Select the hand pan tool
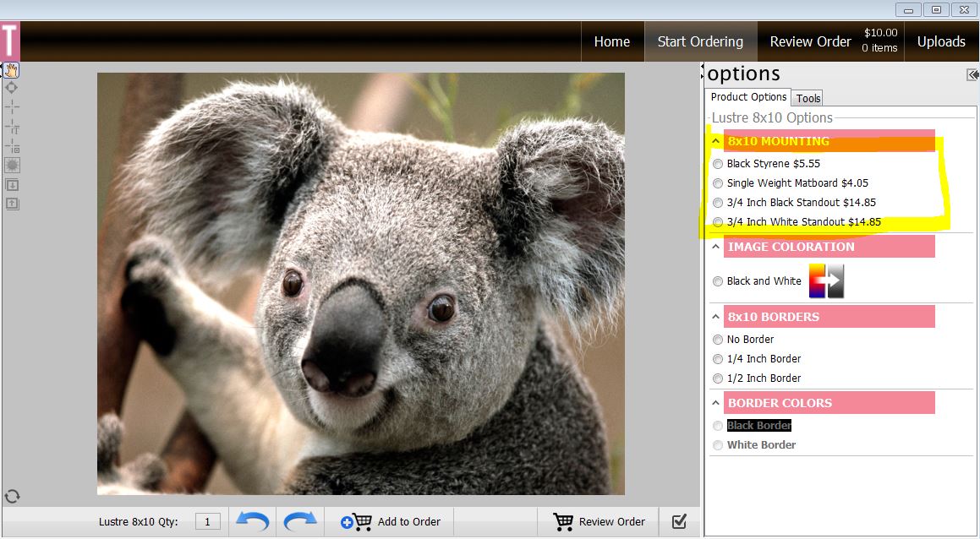Screen dimensions: 980x539 click(x=12, y=69)
